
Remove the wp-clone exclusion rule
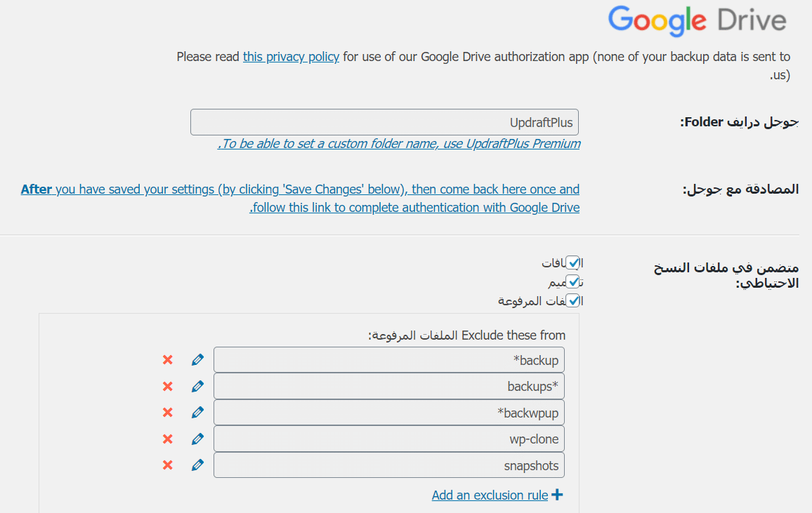coord(167,439)
